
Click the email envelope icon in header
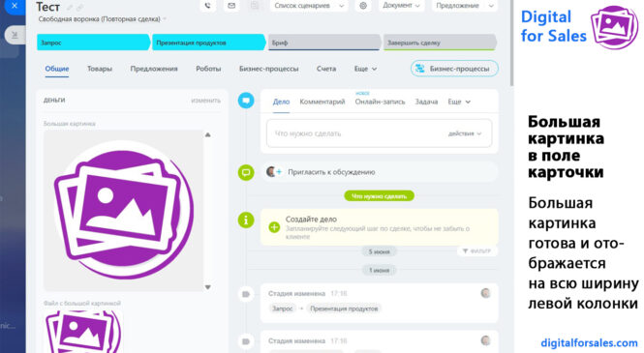[231, 6]
